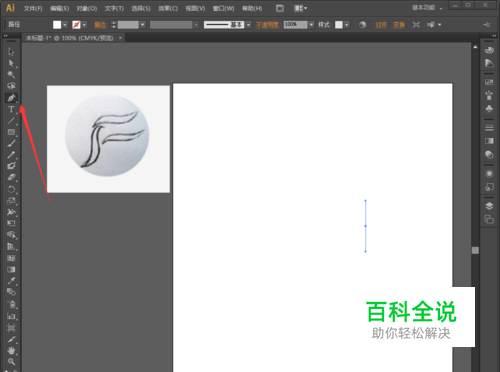Select the Zoom magnifier tool
The image size is (500, 372).
pyautogui.click(x=11, y=362)
